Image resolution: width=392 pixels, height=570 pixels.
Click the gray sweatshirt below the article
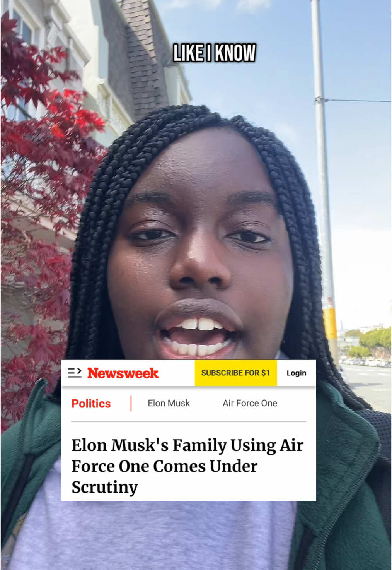pyautogui.click(x=155, y=534)
